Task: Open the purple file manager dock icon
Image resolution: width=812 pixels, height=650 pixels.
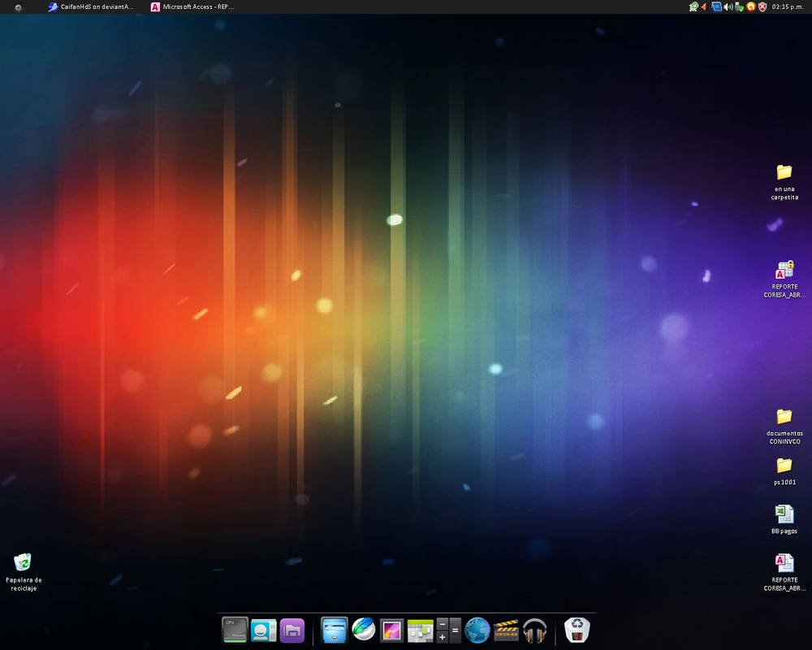Action: pos(292,630)
